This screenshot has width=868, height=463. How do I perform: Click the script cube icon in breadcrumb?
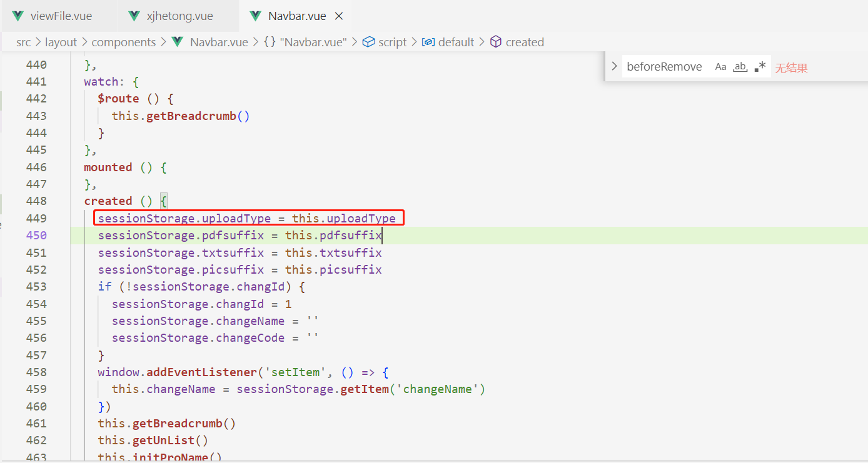coord(369,42)
